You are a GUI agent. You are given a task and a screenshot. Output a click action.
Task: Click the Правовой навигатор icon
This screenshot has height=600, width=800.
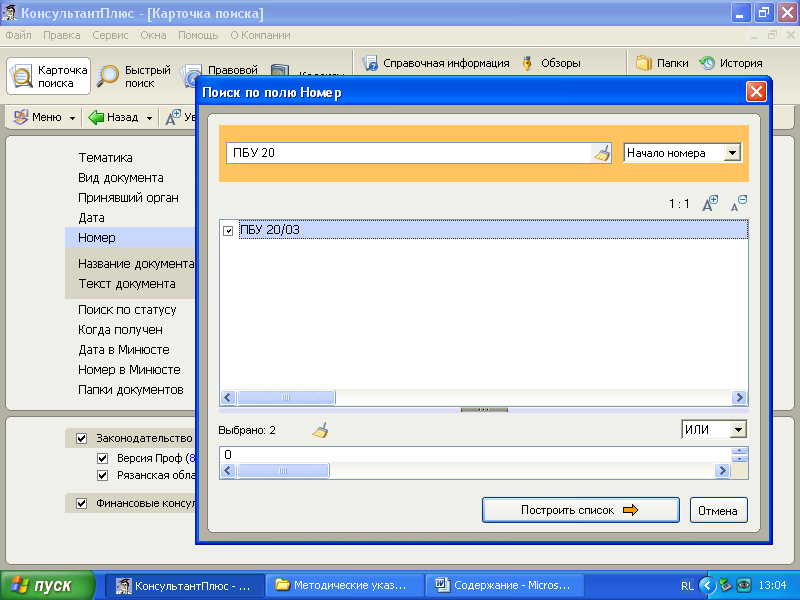click(x=190, y=77)
